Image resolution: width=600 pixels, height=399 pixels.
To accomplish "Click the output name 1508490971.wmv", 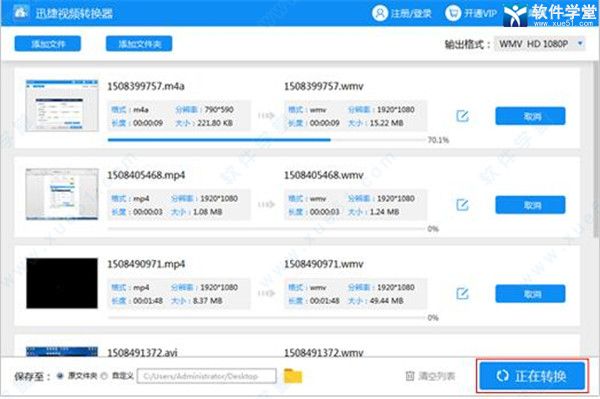I will [x=323, y=264].
